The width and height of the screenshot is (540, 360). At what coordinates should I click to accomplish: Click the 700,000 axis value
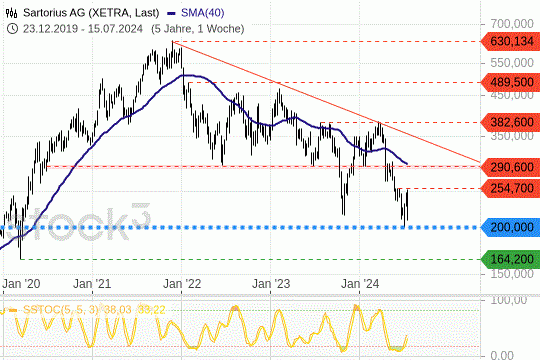(x=512, y=24)
